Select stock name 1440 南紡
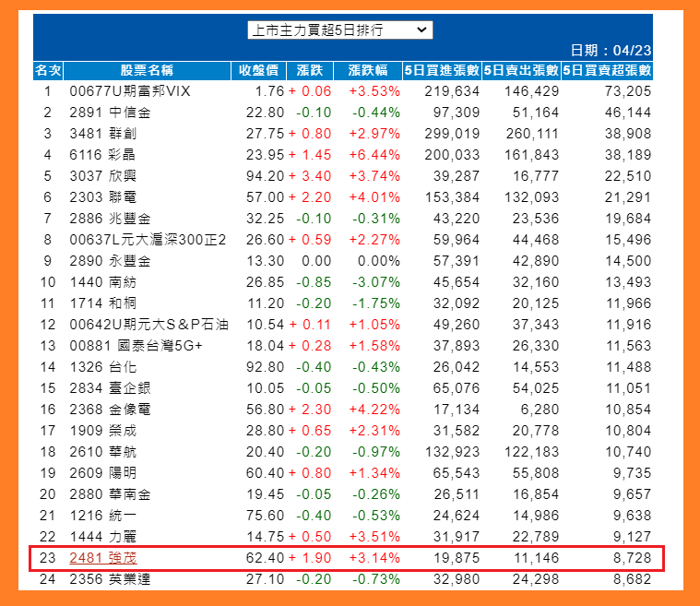 pyautogui.click(x=102, y=282)
